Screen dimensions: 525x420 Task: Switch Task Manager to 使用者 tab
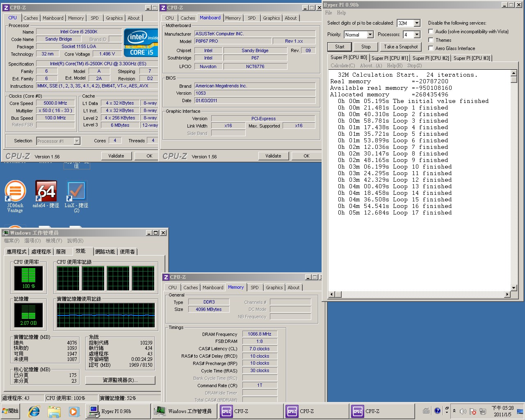128,251
